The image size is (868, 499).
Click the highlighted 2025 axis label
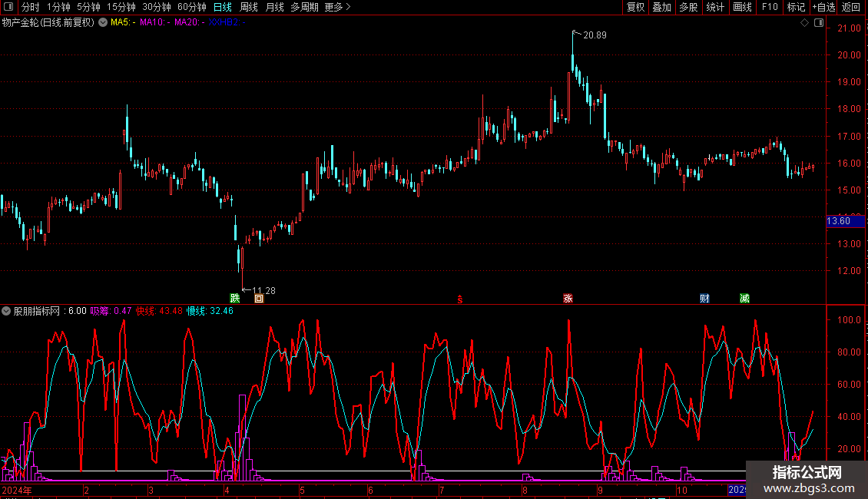point(737,490)
